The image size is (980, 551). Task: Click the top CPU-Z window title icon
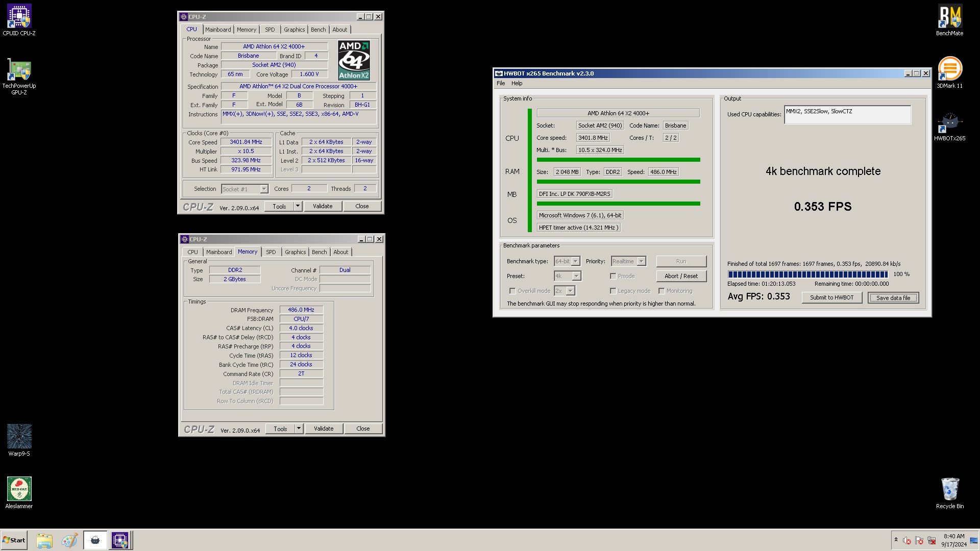point(184,17)
